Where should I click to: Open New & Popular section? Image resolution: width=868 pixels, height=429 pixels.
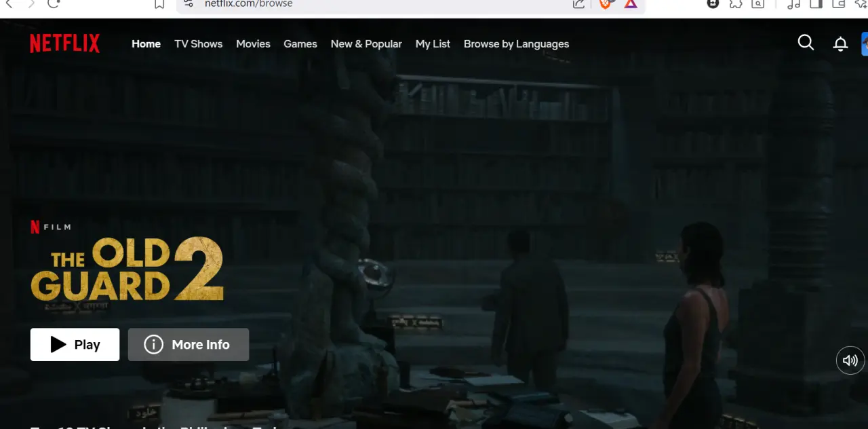click(x=366, y=43)
